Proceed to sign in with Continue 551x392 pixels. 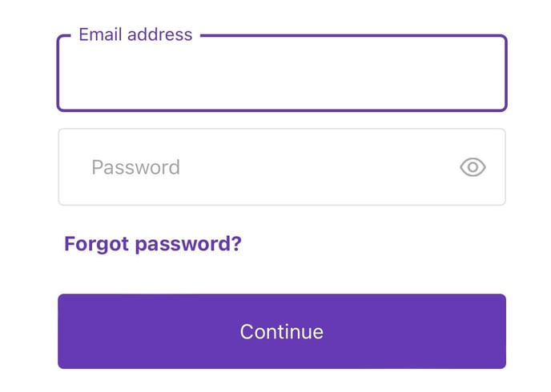(x=282, y=331)
